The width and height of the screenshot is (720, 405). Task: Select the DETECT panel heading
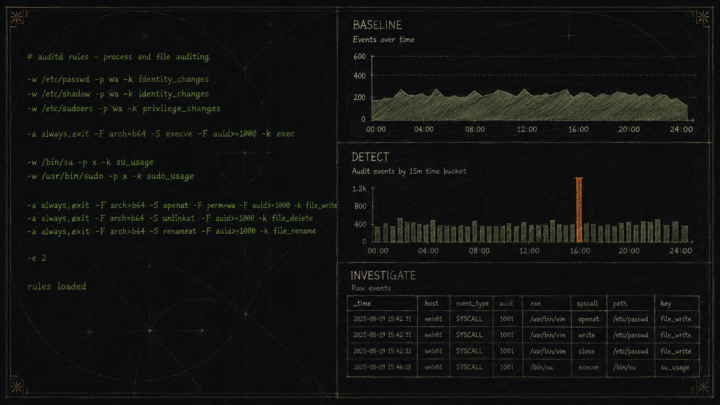(370, 157)
